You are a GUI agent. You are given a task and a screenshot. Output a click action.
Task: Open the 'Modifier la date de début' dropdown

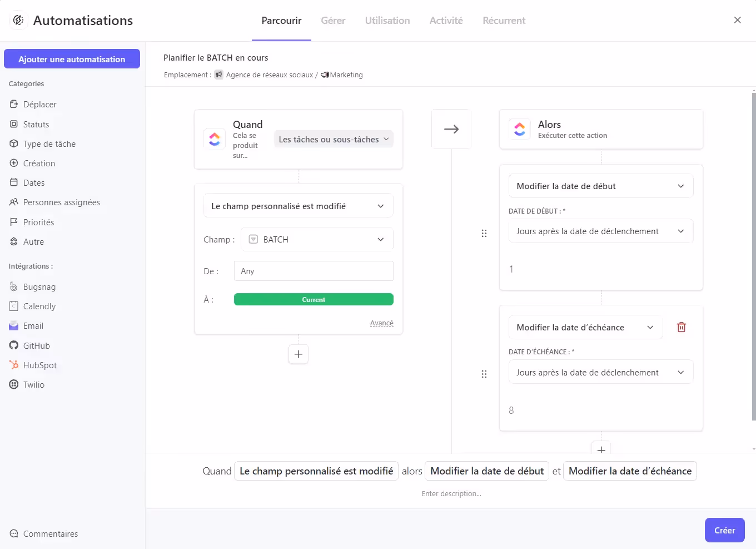coord(600,186)
